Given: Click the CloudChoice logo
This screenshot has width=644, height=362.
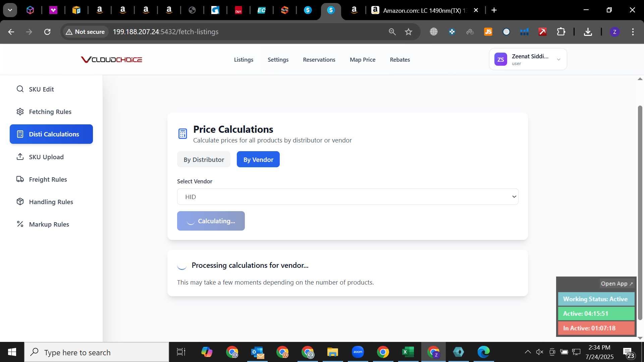Looking at the screenshot, I should coord(111,60).
